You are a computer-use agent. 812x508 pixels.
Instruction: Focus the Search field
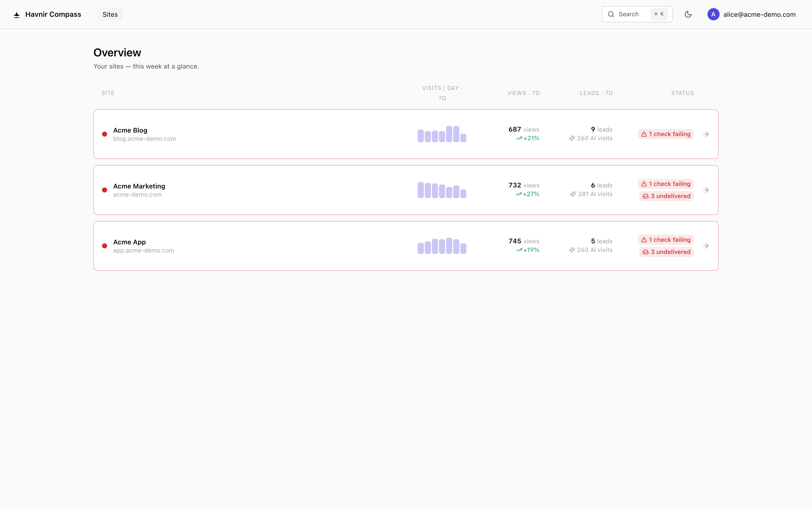click(637, 14)
